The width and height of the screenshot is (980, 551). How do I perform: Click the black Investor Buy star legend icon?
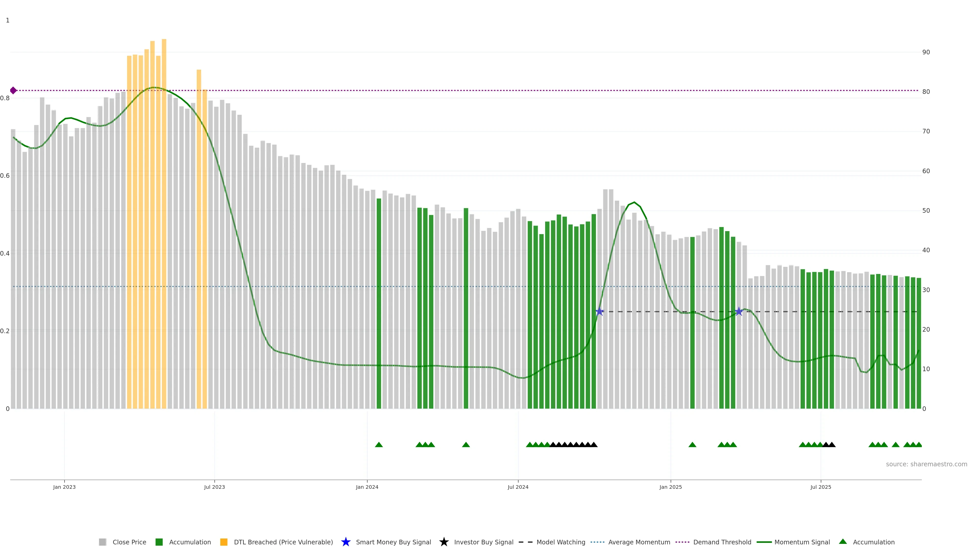click(444, 542)
